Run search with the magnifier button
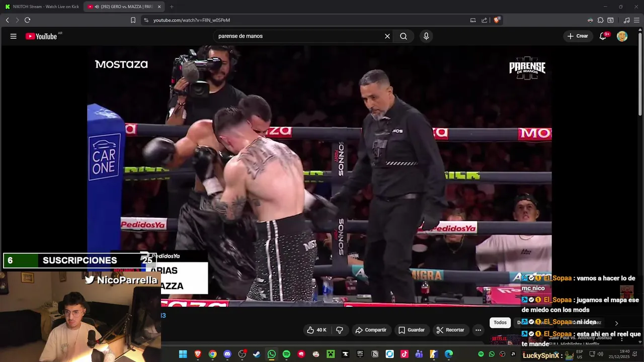This screenshot has width=644, height=362. (x=404, y=36)
